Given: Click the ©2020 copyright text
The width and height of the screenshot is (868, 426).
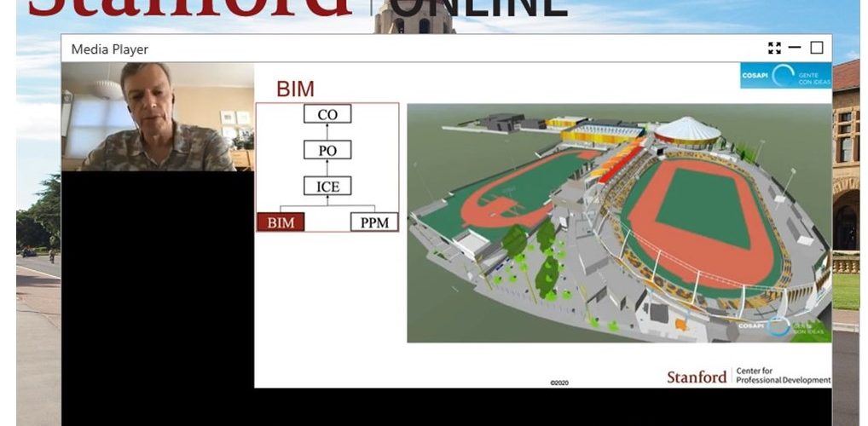Looking at the screenshot, I should (558, 383).
